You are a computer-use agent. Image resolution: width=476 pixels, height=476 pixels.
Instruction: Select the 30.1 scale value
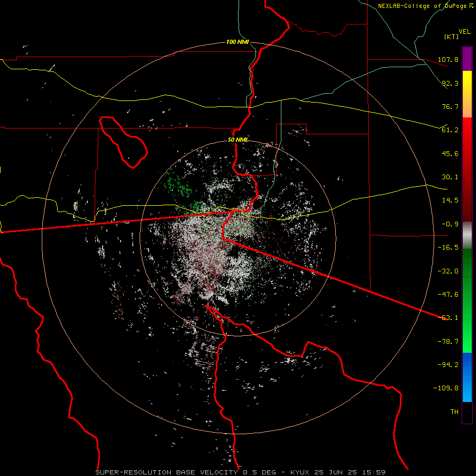pos(450,177)
